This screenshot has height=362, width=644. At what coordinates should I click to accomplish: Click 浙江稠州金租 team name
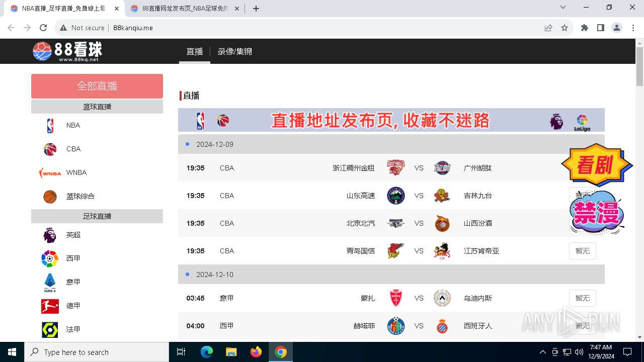point(354,168)
